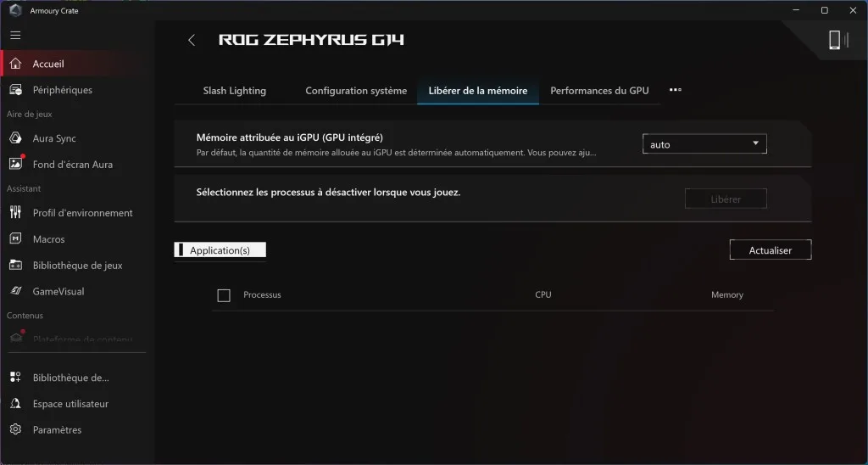Check the select-all Processus checkbox

(224, 295)
